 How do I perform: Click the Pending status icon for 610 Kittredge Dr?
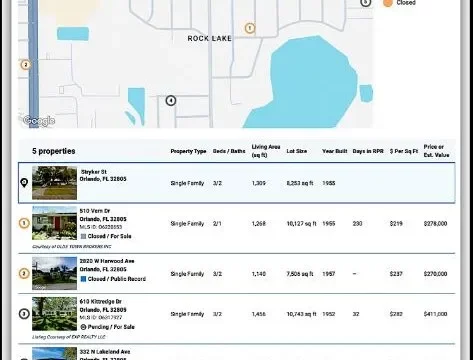tap(83, 327)
